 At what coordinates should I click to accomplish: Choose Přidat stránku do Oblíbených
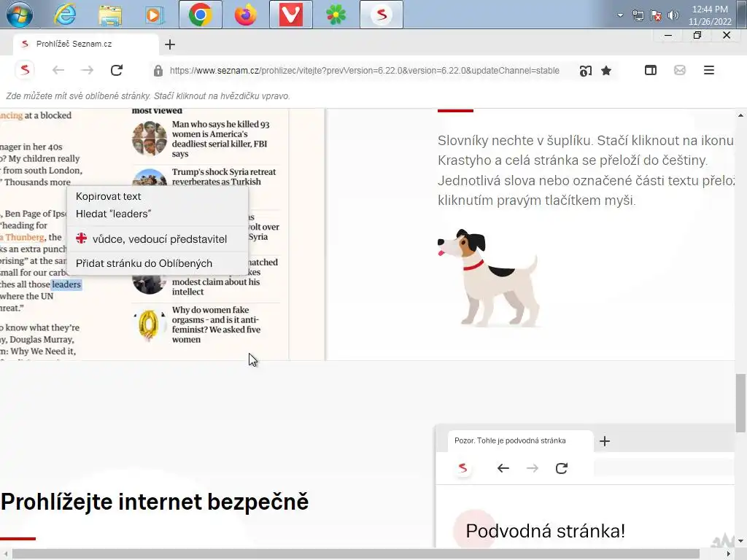(158, 263)
